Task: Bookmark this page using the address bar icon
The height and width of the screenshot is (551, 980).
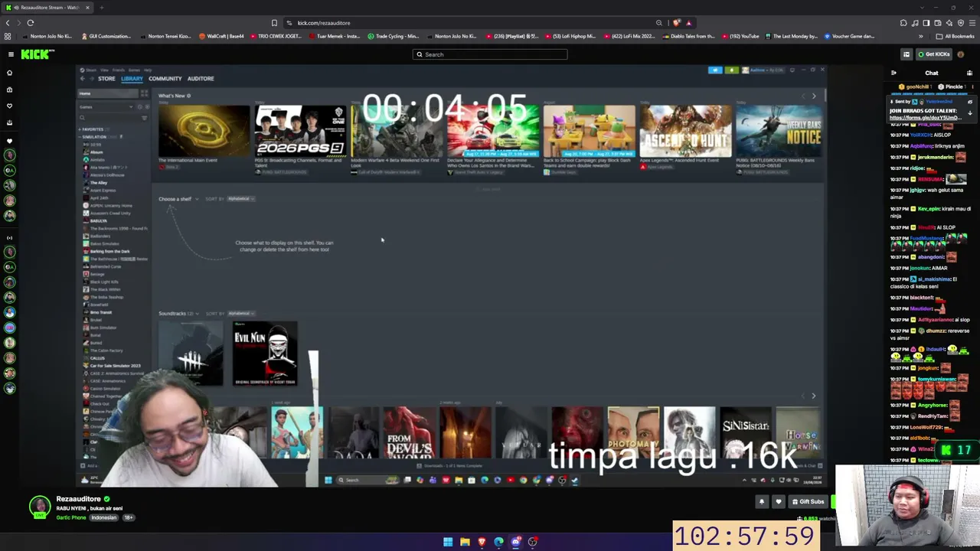Action: (274, 23)
